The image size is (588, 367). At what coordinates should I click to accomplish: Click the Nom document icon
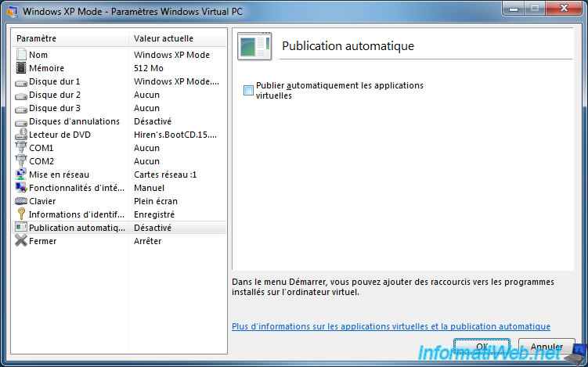[21, 54]
